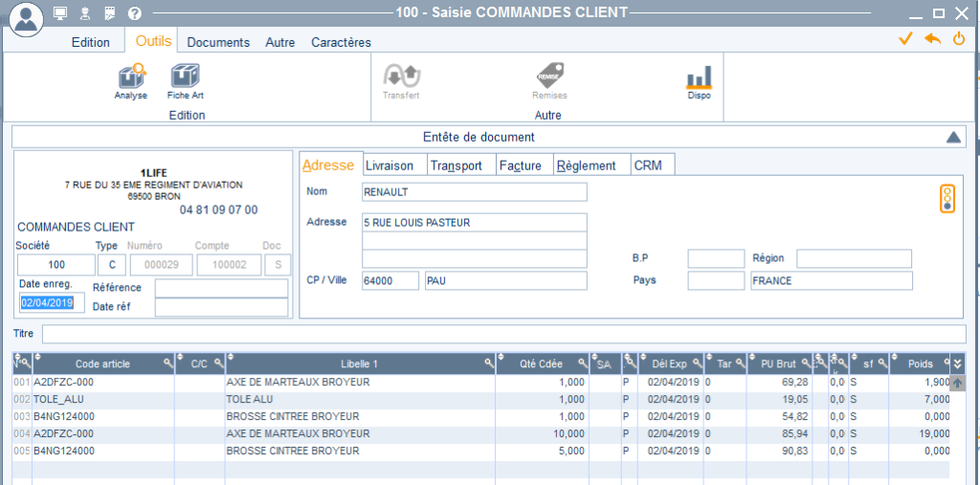This screenshot has height=485, width=980.
Task: Select the Outils ribbon tab
Action: [x=153, y=40]
